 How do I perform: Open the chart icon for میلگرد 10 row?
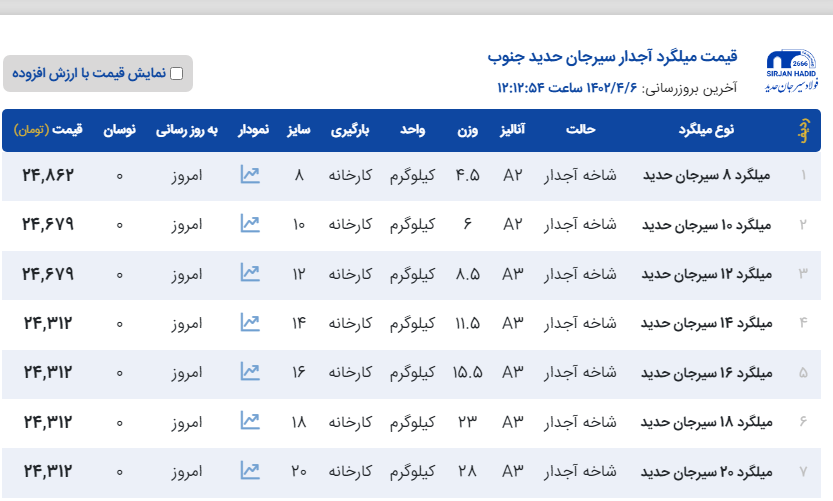point(250,224)
